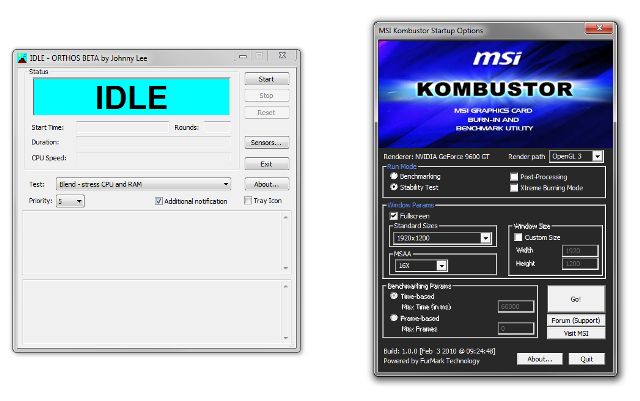The image size is (640, 401).
Task: Toggle Additional notification checkbox
Action: point(159,201)
